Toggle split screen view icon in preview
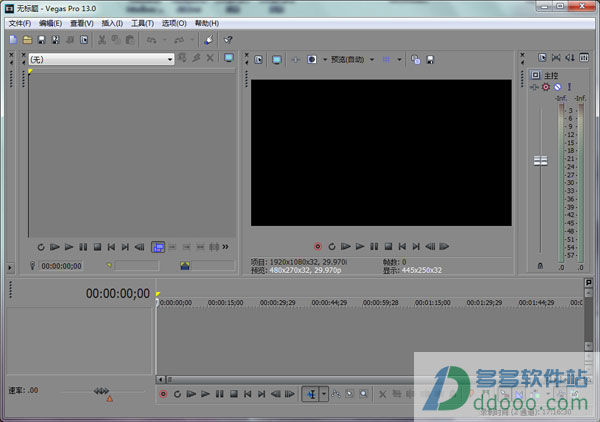Viewport: 600px width, 422px height. click(312, 60)
